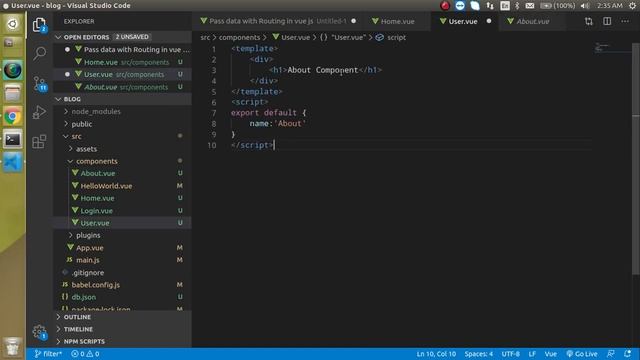Open the mail indicator in top bar
This screenshot has height=360, width=640.
pyautogui.click(x=530, y=6)
